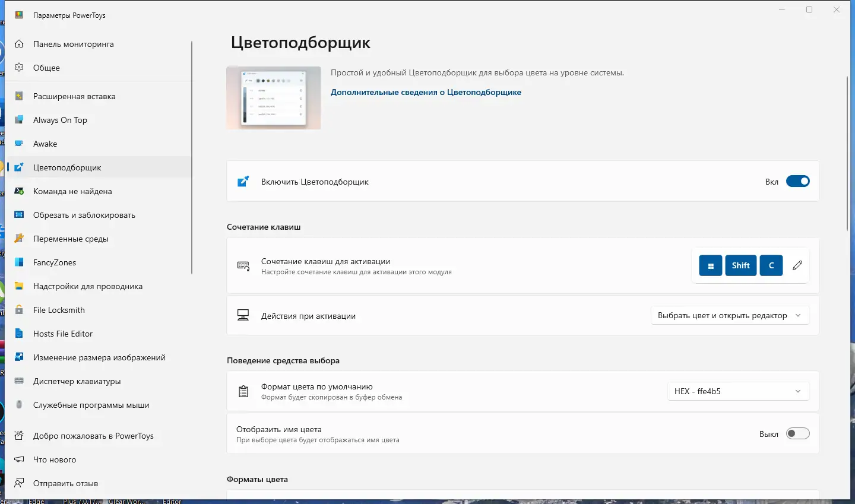The height and width of the screenshot is (504, 855).
Task: Enable the Отобразить имя цвета switch
Action: 798,434
